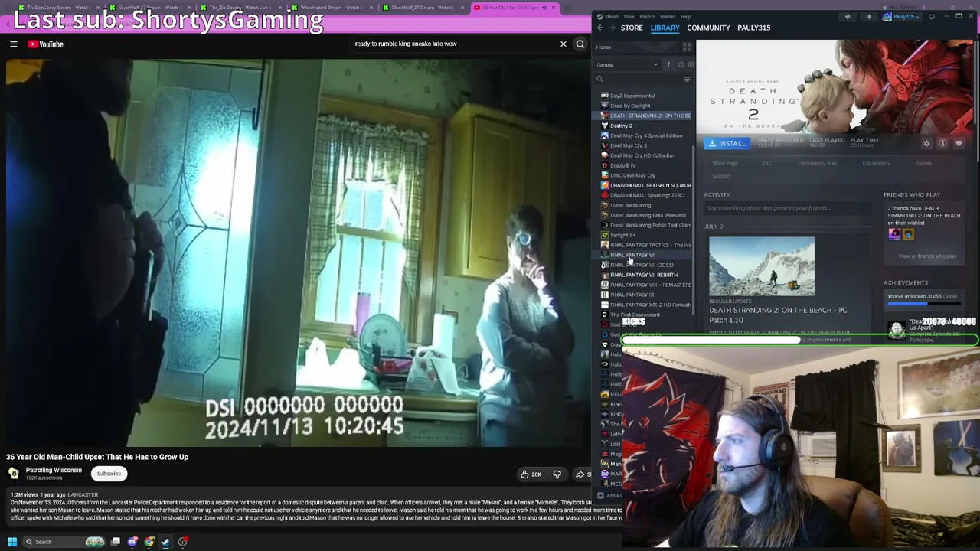This screenshot has height=551, width=980.
Task: Open the Windows Start menu
Action: [12, 542]
